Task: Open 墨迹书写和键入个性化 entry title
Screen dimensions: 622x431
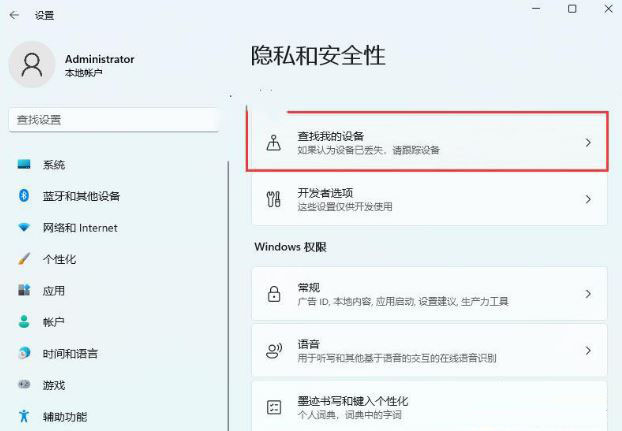Action: (x=353, y=401)
